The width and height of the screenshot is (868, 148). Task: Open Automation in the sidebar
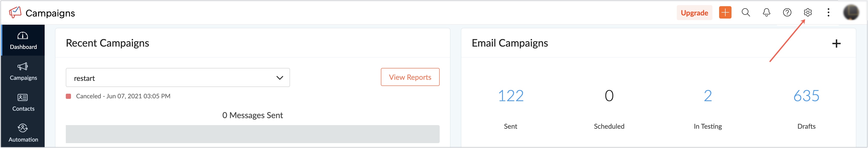click(x=23, y=133)
